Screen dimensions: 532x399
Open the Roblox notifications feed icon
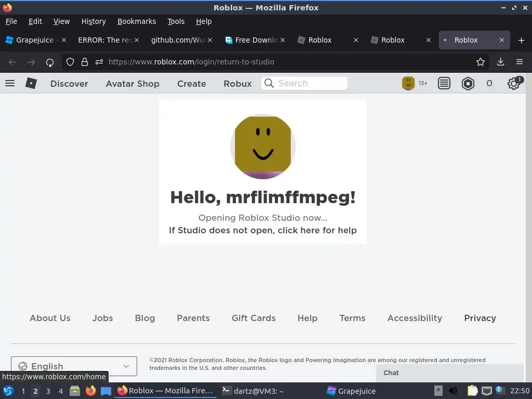pos(444,83)
